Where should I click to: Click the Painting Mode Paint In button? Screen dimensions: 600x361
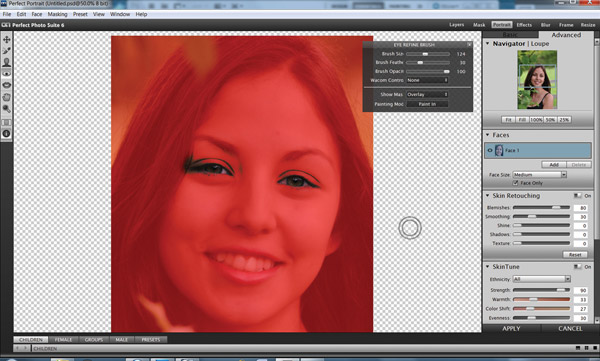tap(427, 104)
